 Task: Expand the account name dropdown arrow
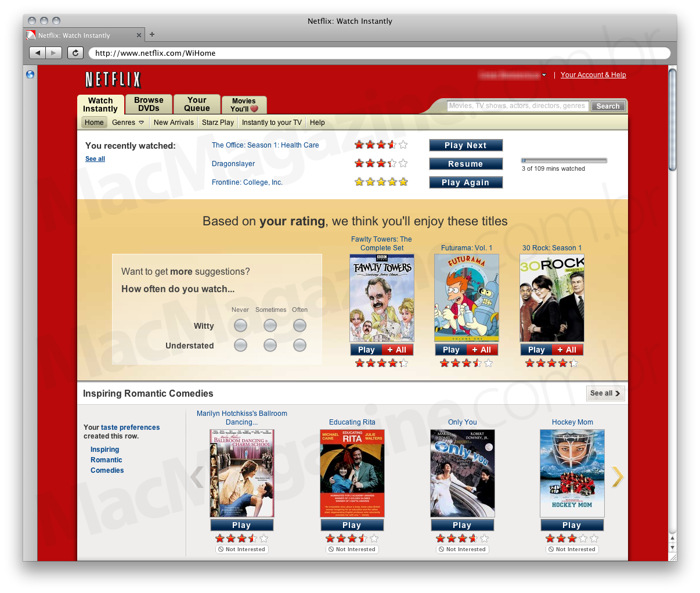544,75
